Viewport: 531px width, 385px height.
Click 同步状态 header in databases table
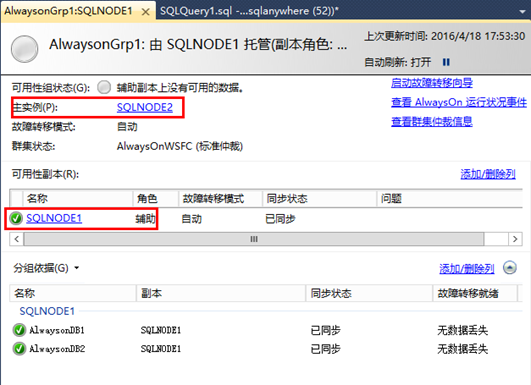(369, 293)
